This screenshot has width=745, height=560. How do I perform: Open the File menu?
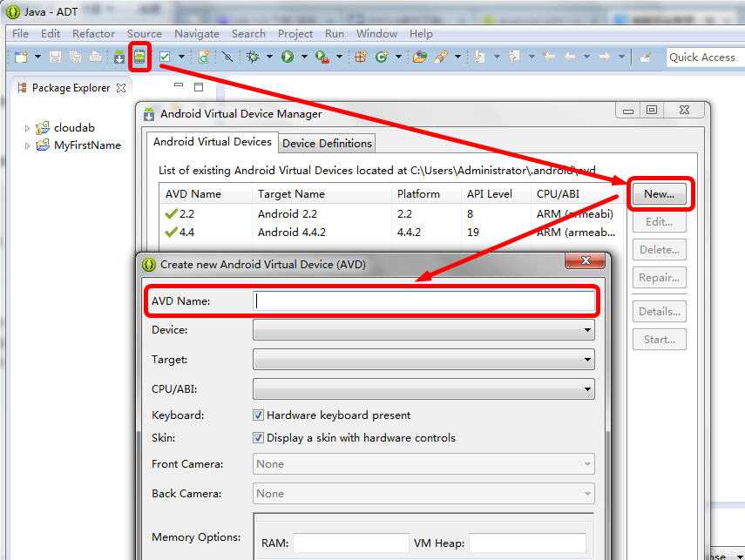click(x=20, y=34)
